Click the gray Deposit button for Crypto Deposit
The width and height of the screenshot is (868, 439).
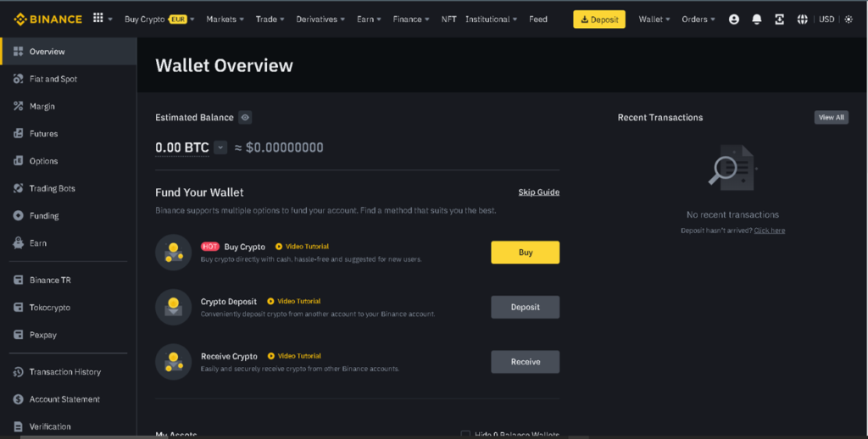click(525, 308)
